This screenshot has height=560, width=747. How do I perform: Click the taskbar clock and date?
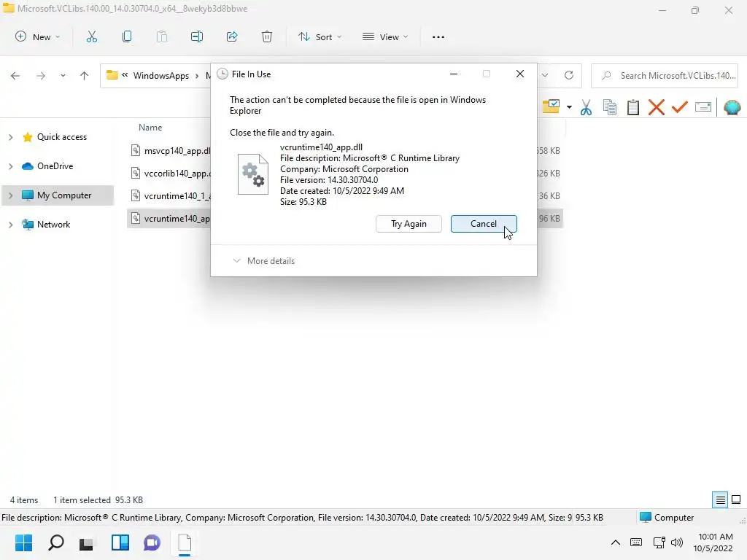(x=713, y=542)
